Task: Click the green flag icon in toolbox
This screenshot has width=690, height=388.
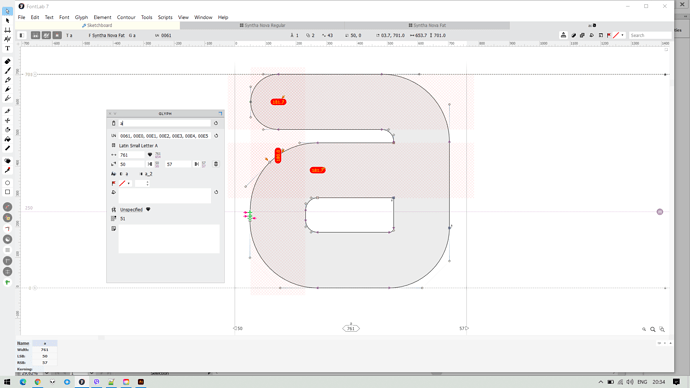Action: coord(7,282)
